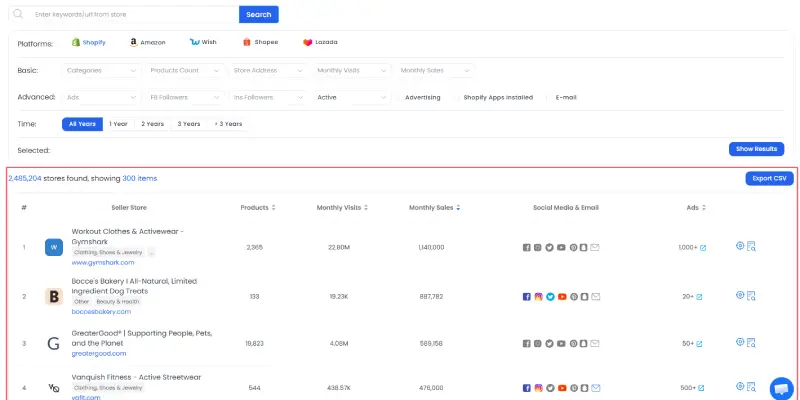The image size is (800, 400).
Task: Click store details search icon, Gymshark row
Action: 751,246
